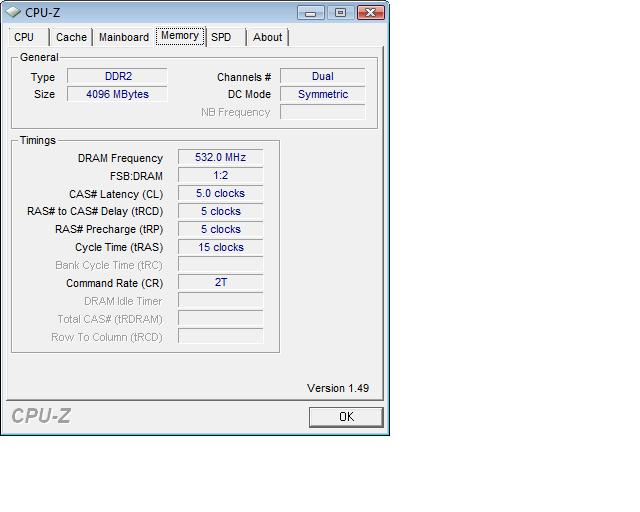
Task: Click the Command Rate (CR) label
Action: 115,283
